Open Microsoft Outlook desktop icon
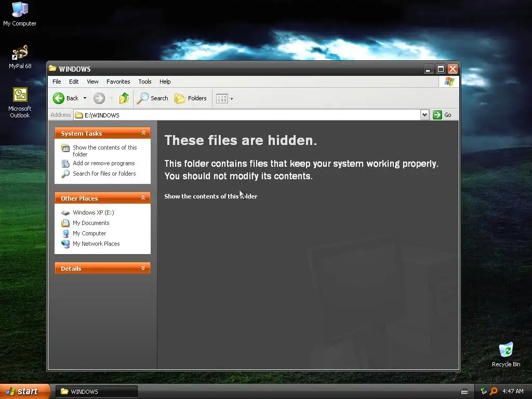The width and height of the screenshot is (532, 399). pos(20,103)
